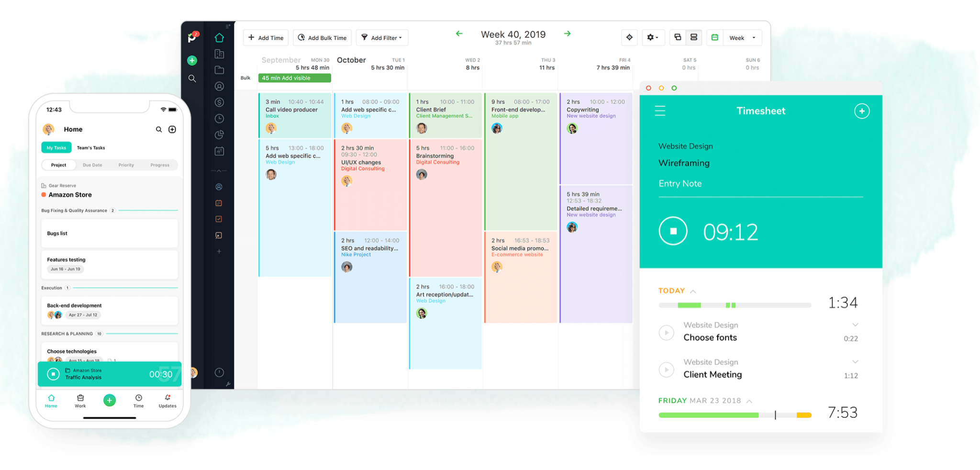Open the Finance dollar icon in the sidebar
This screenshot has width=980, height=470.
(x=219, y=102)
